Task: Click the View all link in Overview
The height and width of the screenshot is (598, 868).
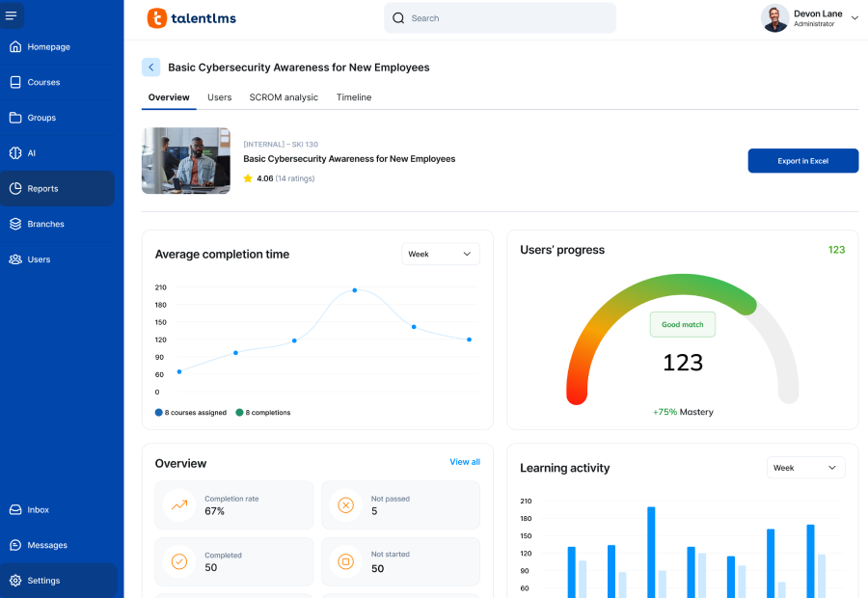Action: pyautogui.click(x=465, y=462)
